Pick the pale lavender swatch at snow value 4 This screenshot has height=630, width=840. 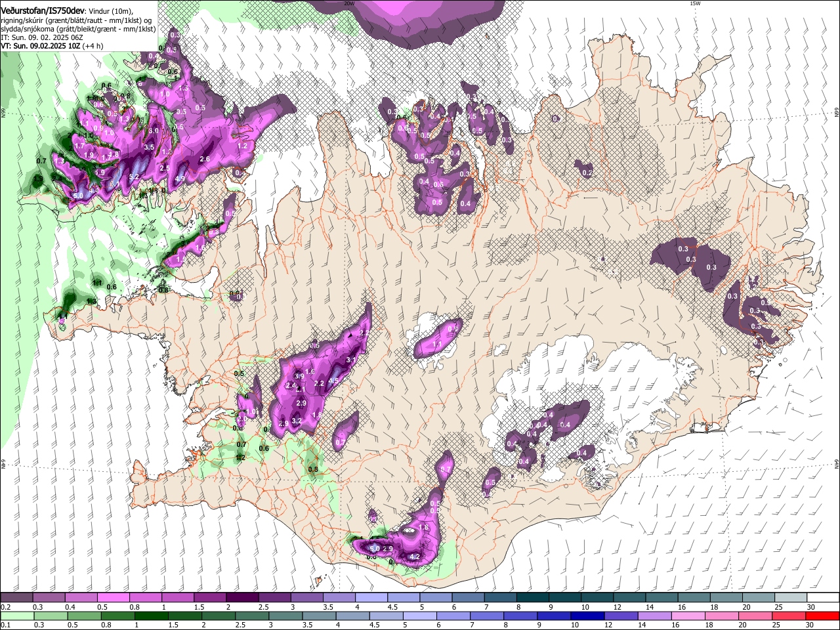click(371, 598)
